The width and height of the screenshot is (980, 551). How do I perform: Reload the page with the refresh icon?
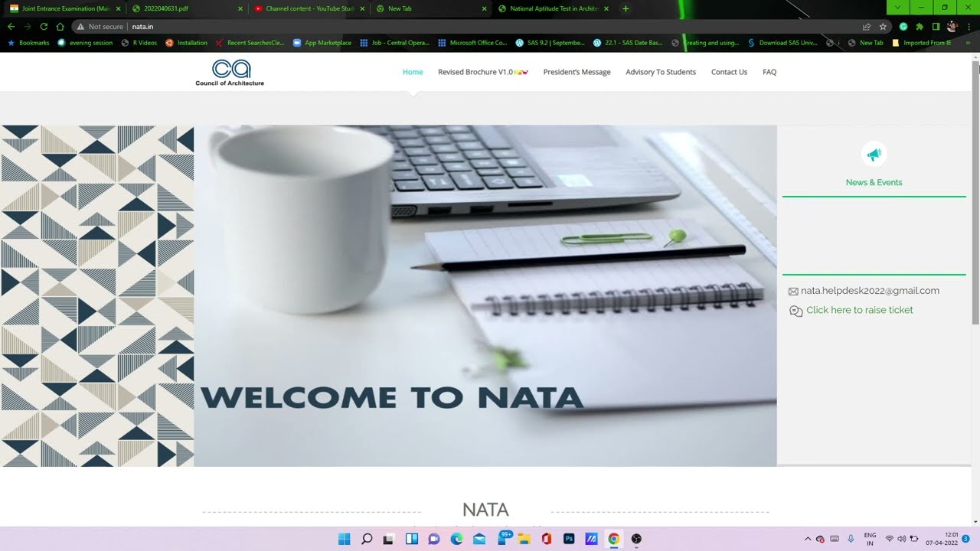(44, 26)
